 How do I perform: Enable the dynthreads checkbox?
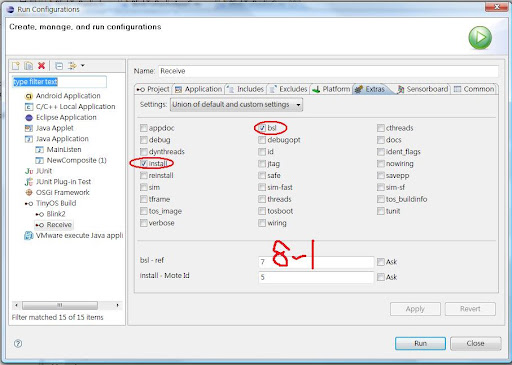144,152
